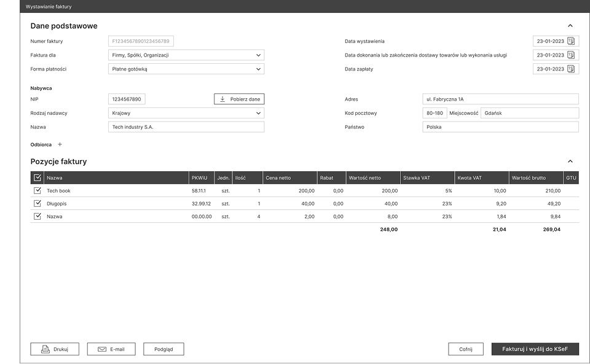This screenshot has height=364, width=590.
Task: Click the Cofnij button
Action: click(466, 349)
